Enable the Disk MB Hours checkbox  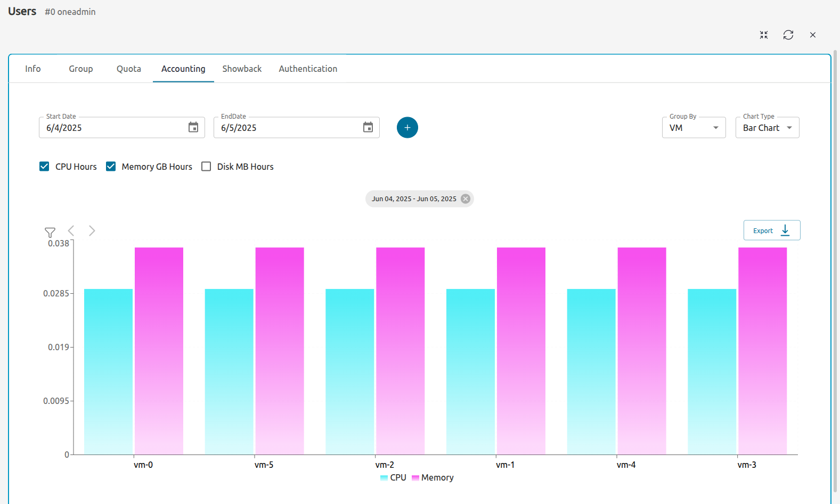[x=206, y=167]
